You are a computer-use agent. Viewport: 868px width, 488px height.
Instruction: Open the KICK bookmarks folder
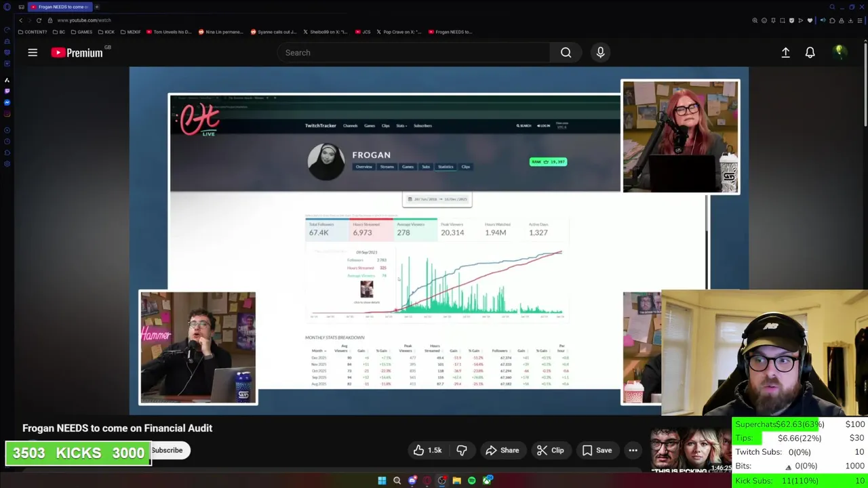(x=106, y=32)
